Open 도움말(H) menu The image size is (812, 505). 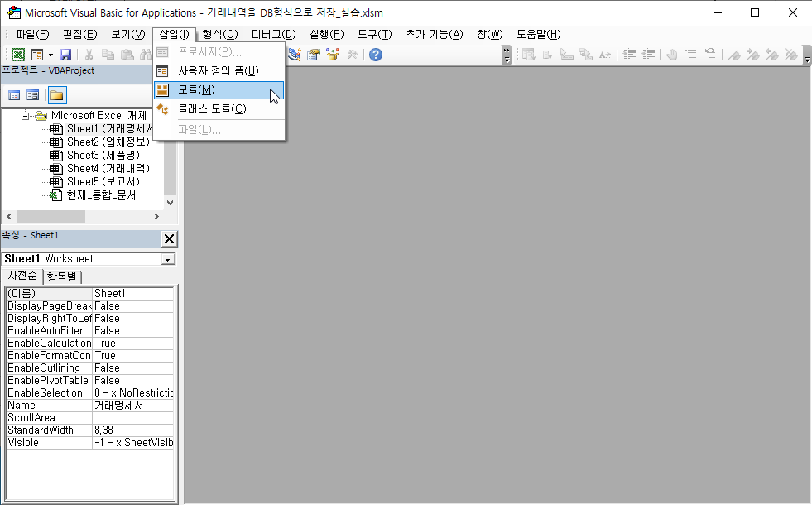point(539,34)
